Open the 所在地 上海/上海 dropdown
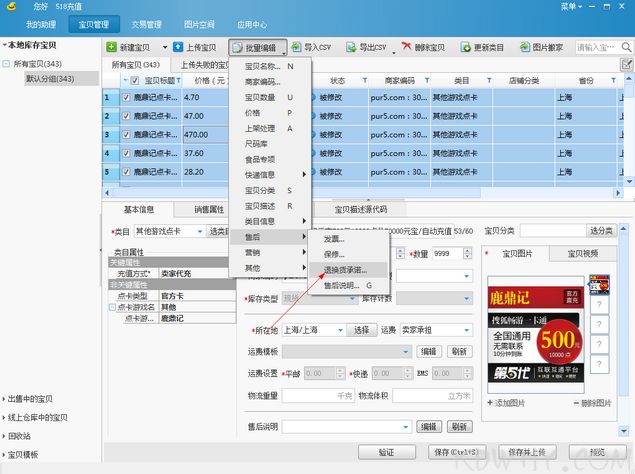The image size is (635, 474). (x=335, y=330)
